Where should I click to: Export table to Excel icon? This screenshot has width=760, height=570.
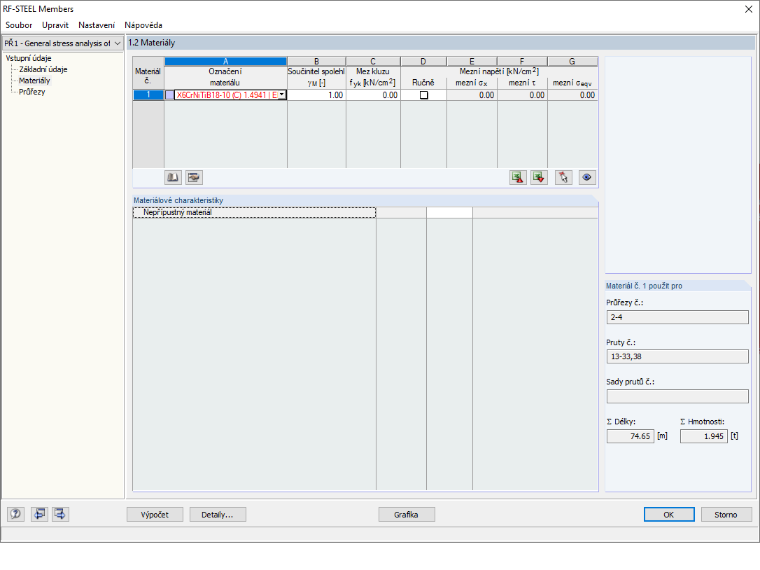point(518,177)
